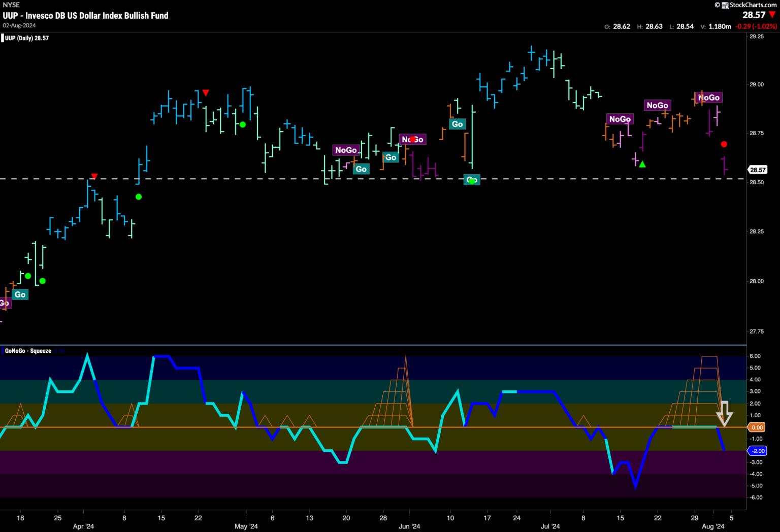Select the Go label at chart bottom-left
Screen dimensions: 780x532
pos(20,294)
